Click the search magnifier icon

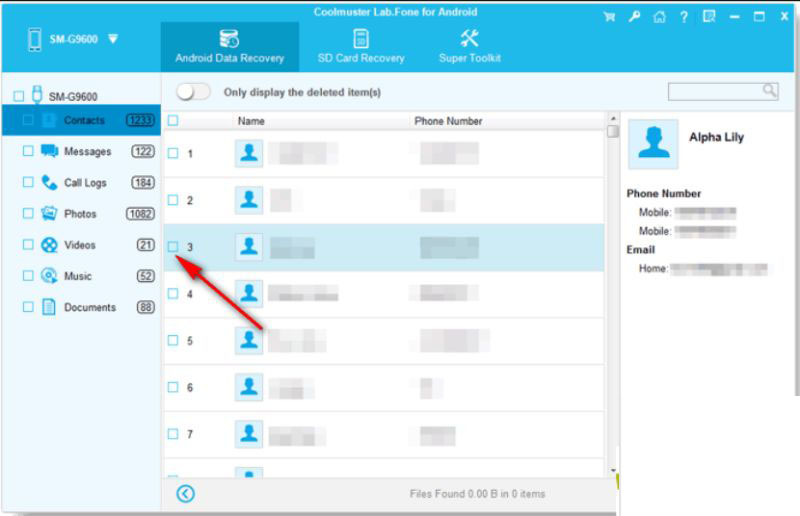[x=769, y=91]
